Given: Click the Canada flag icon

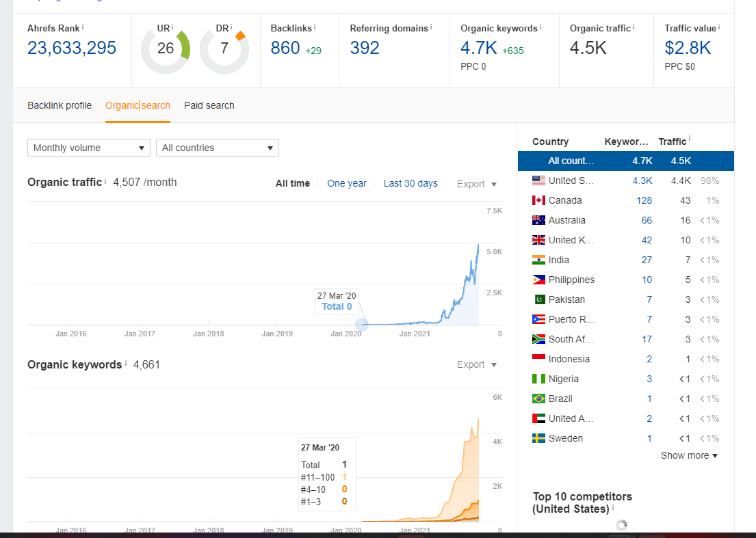Looking at the screenshot, I should (x=538, y=200).
